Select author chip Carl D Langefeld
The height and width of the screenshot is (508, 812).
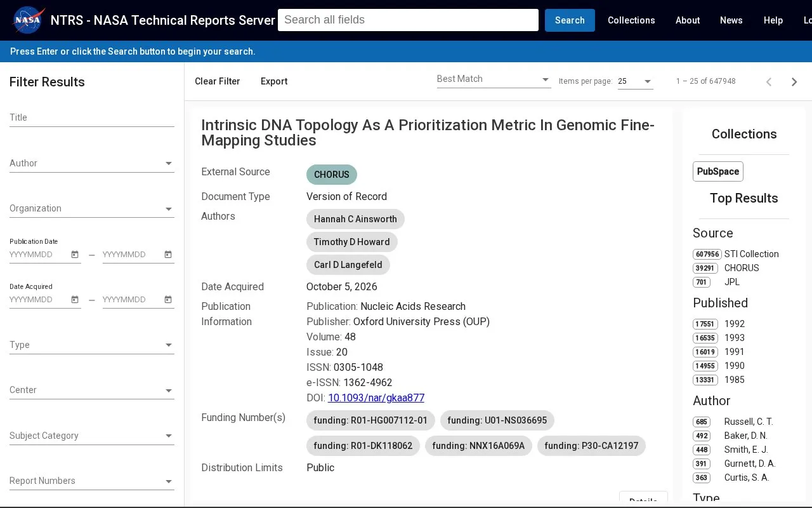click(x=348, y=265)
